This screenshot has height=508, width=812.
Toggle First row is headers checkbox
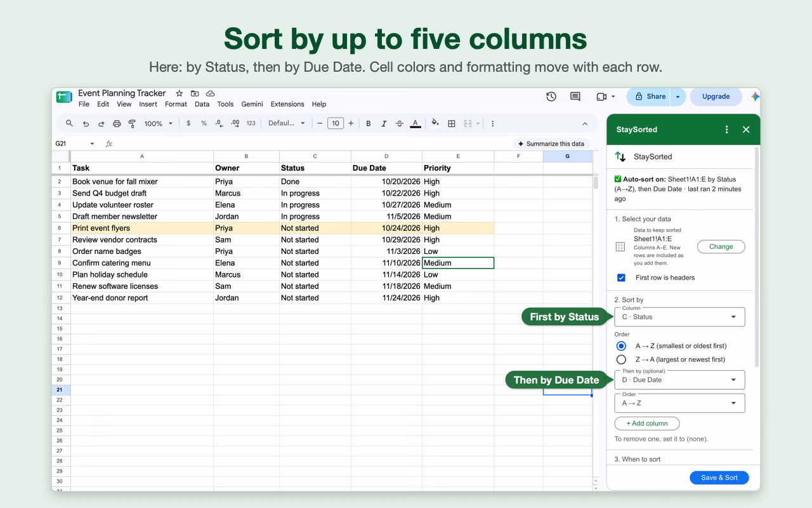point(621,277)
